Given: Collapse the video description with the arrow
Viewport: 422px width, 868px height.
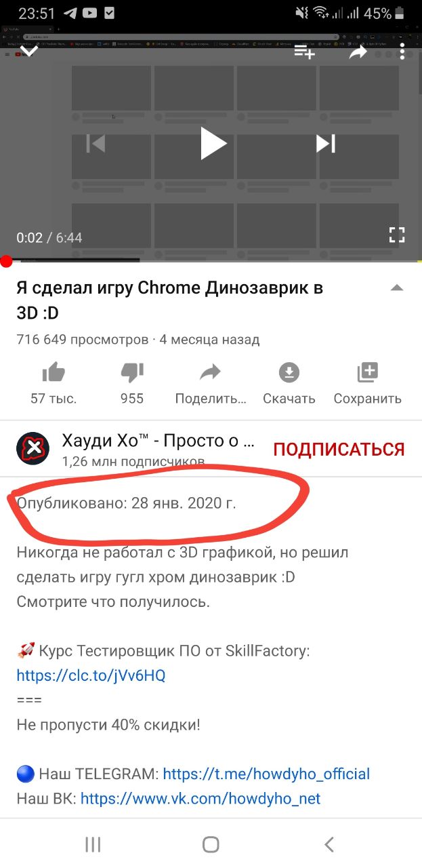Looking at the screenshot, I should click(x=397, y=288).
